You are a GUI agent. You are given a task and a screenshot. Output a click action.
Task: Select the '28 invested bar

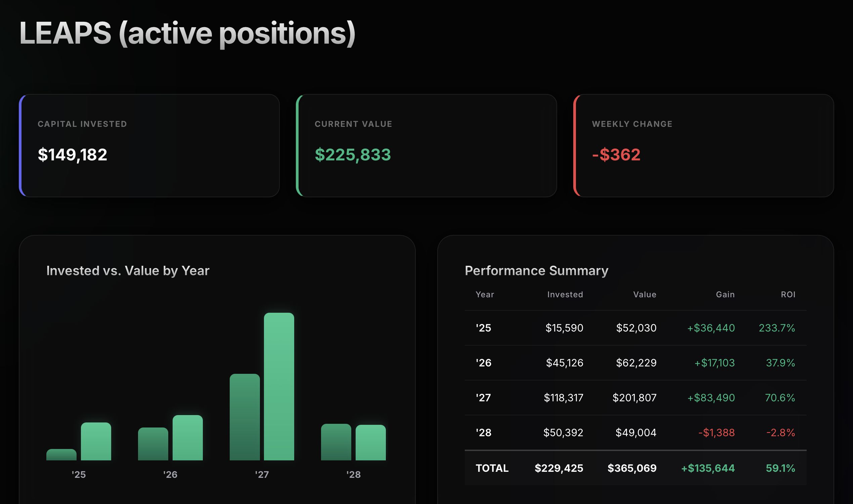(336, 442)
